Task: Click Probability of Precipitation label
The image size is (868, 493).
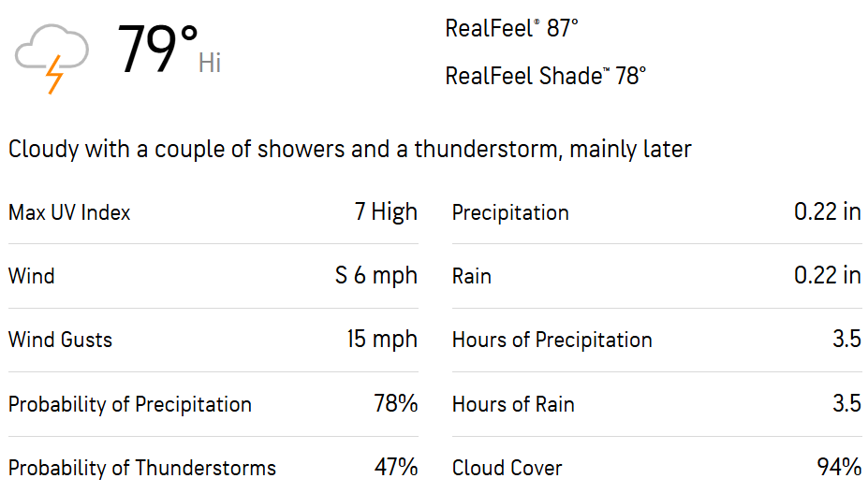Action: click(x=130, y=404)
